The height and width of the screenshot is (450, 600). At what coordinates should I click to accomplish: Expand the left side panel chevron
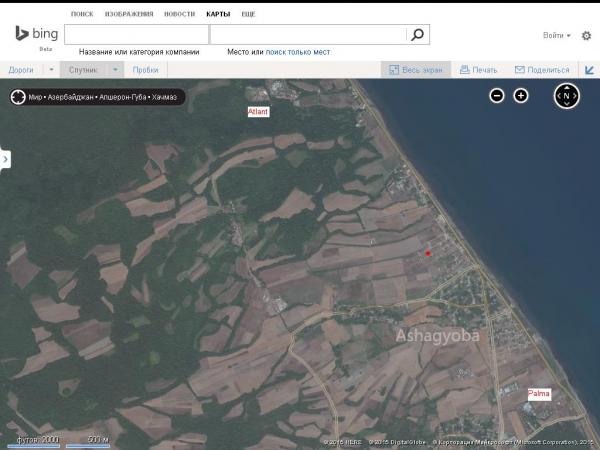click(5, 158)
